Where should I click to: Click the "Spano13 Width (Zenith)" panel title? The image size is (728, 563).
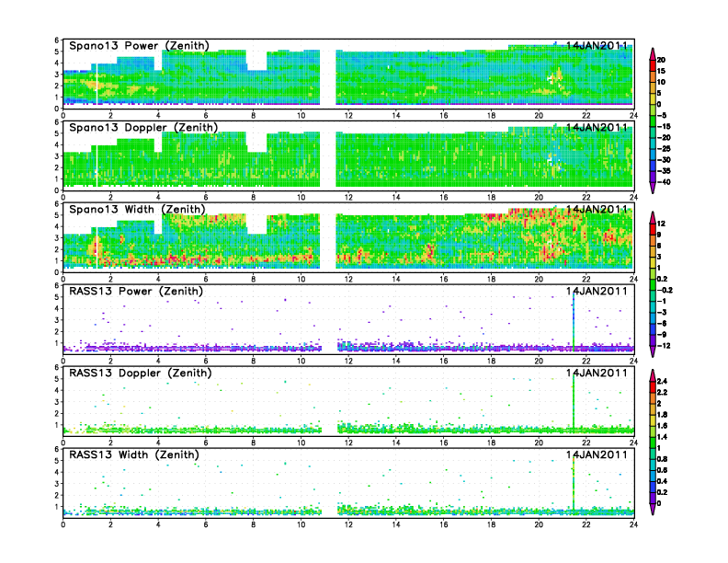pos(137,209)
